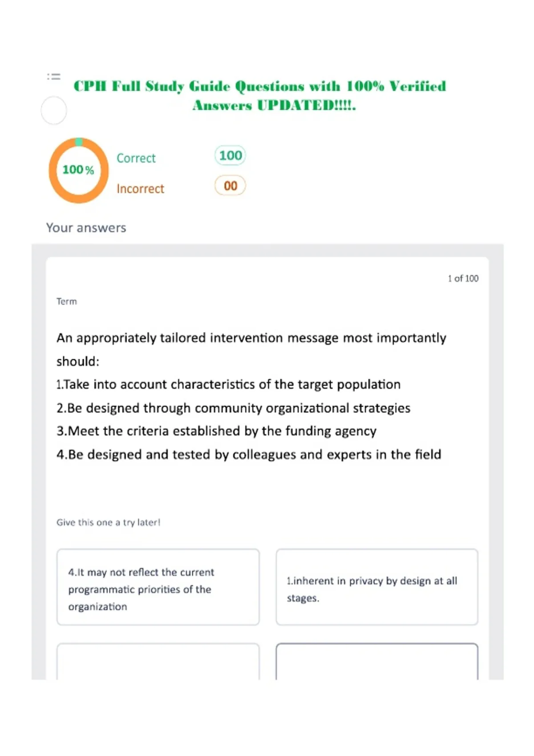The image size is (534, 756).
Task: Click the study guide title heading
Action: [260, 95]
